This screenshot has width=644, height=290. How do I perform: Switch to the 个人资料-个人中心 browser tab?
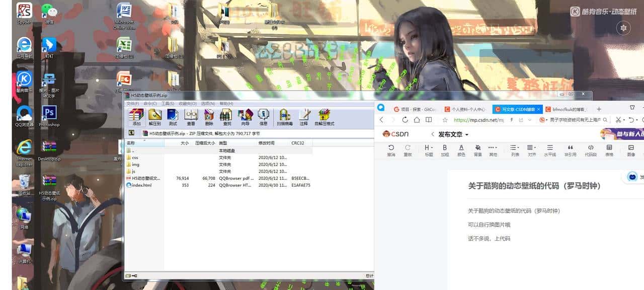(x=465, y=109)
